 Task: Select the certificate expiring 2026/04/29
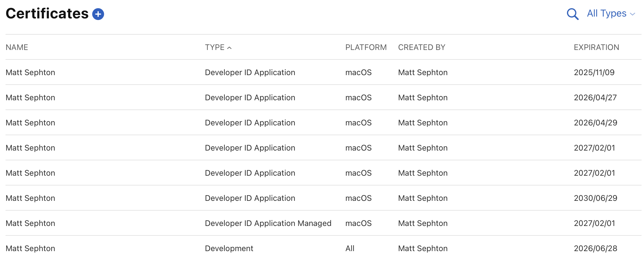[x=30, y=123]
